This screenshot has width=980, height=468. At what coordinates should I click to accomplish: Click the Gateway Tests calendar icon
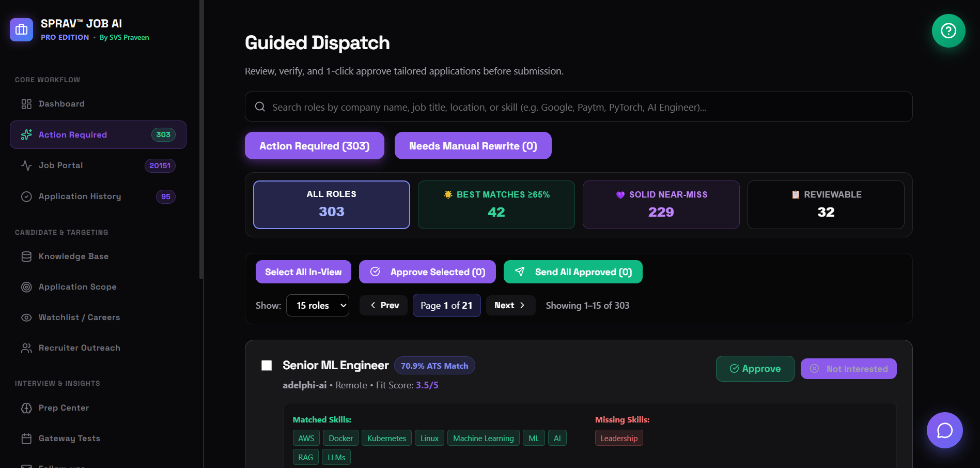pos(26,439)
